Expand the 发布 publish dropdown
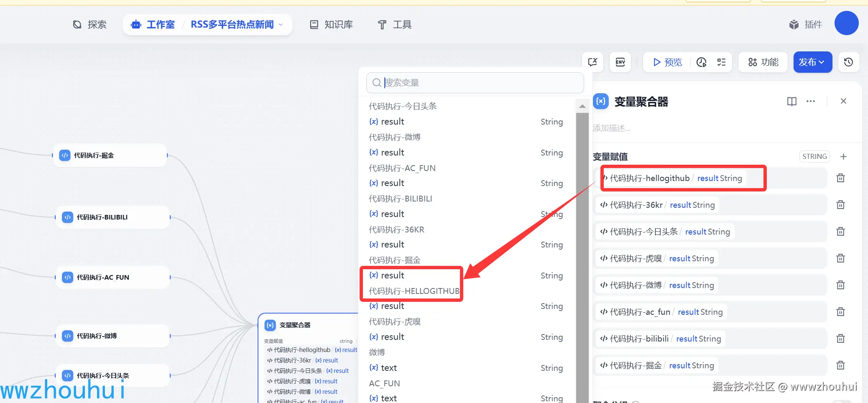This screenshot has width=868, height=403. click(x=812, y=62)
